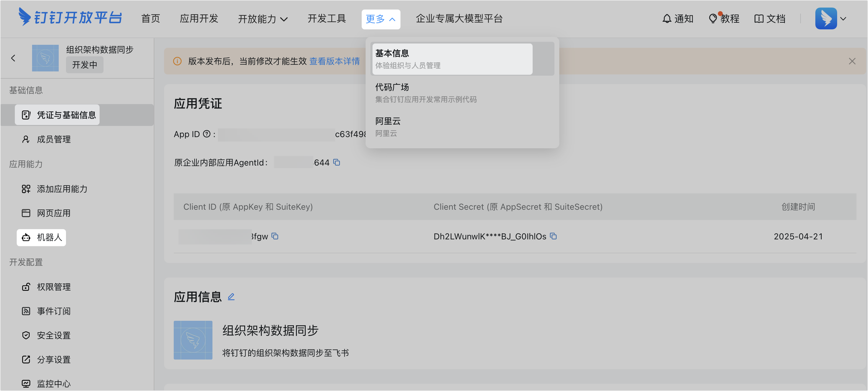Click the 添加应用能力 grid icon

point(26,189)
